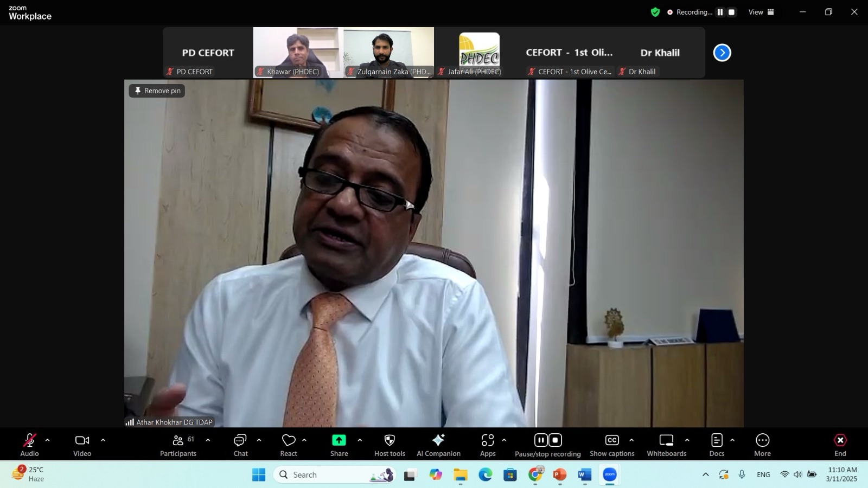
Task: Show next participants with blue arrow
Action: coord(722,53)
